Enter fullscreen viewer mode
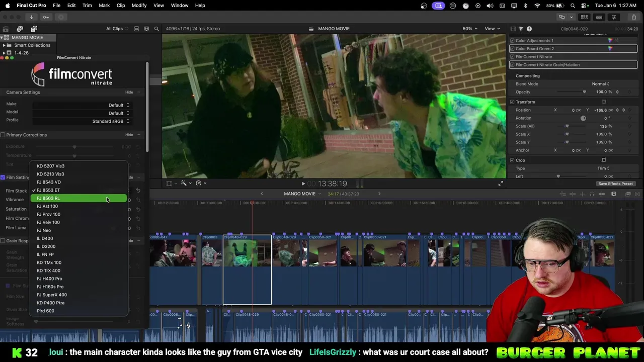This screenshot has width=644, height=362. tap(501, 184)
